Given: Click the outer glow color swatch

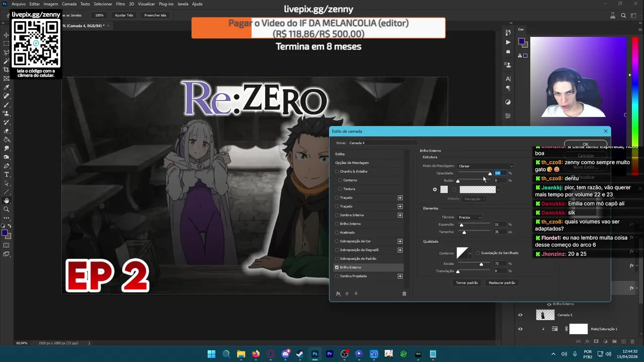Looking at the screenshot, I should [444, 190].
